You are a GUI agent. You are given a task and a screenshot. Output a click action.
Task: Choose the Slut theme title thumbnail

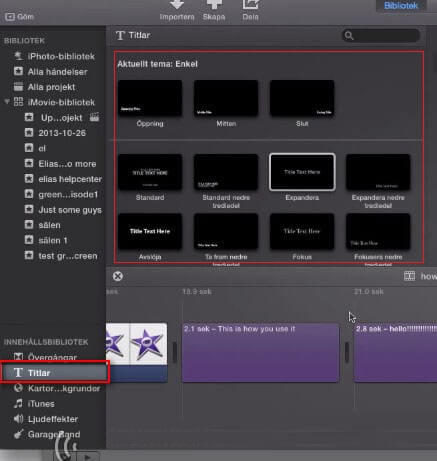tap(302, 98)
